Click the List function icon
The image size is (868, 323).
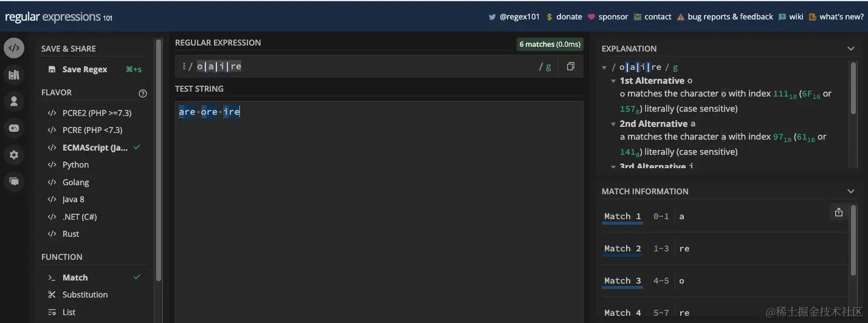(52, 312)
